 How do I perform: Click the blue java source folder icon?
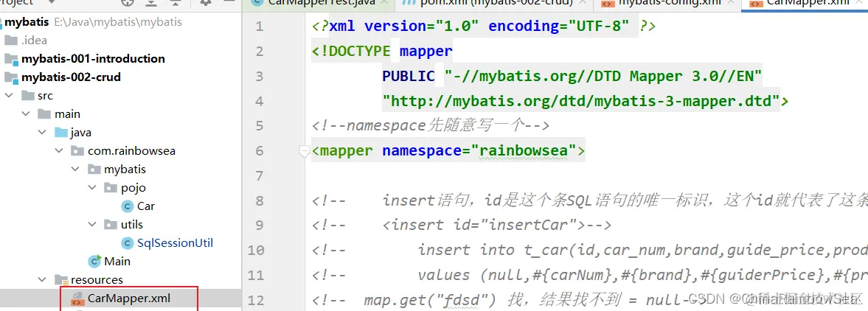coord(61,133)
